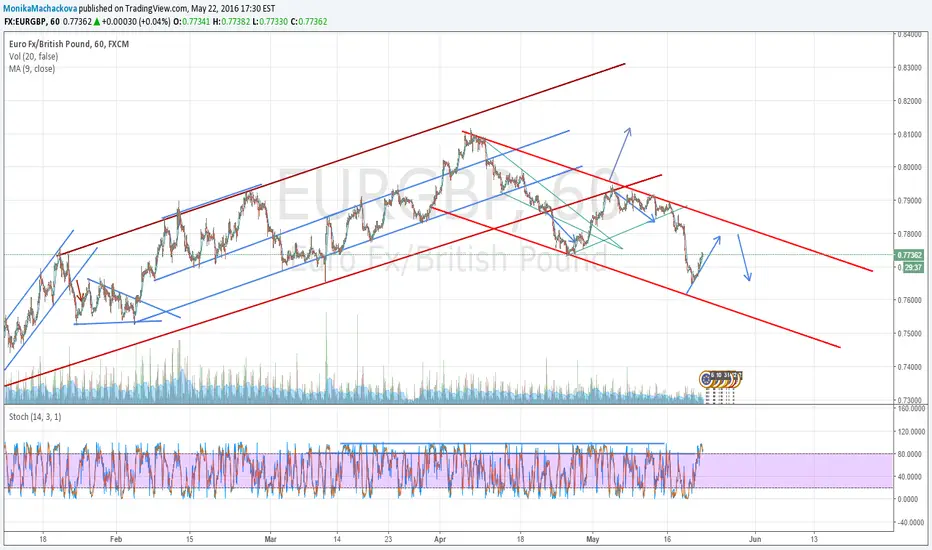
Task: Select the Stoch (14, 3, 1) indicator label
Action: (x=34, y=417)
